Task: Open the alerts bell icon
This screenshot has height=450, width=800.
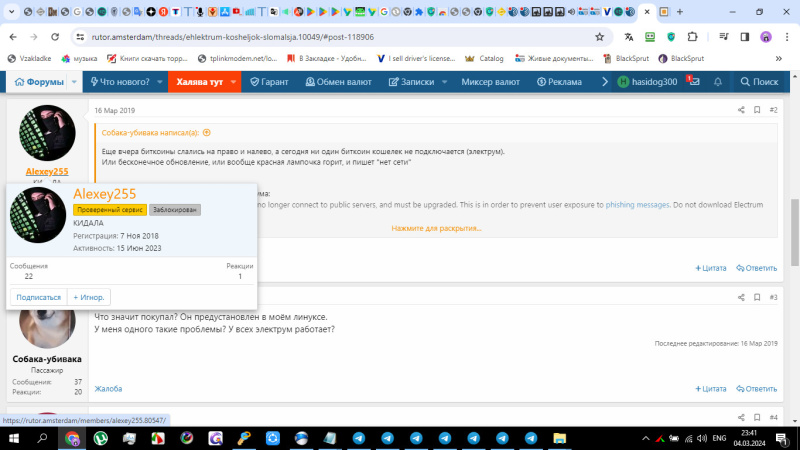Action: coord(718,82)
